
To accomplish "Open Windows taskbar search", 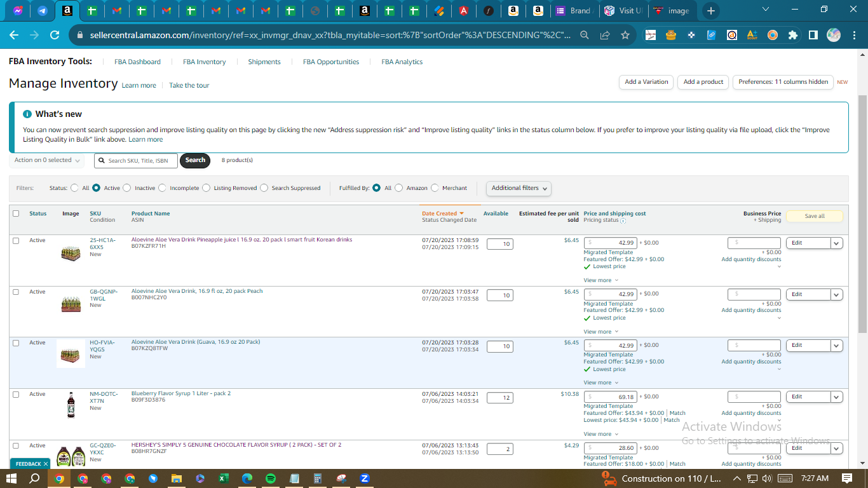I will [35, 478].
